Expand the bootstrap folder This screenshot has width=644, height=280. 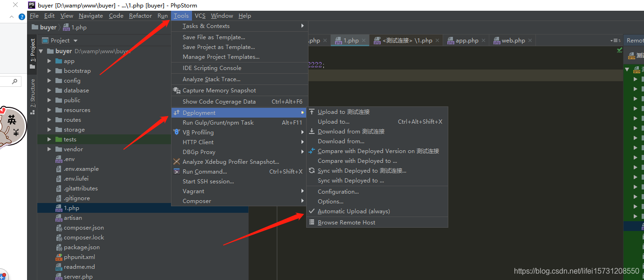[49, 71]
